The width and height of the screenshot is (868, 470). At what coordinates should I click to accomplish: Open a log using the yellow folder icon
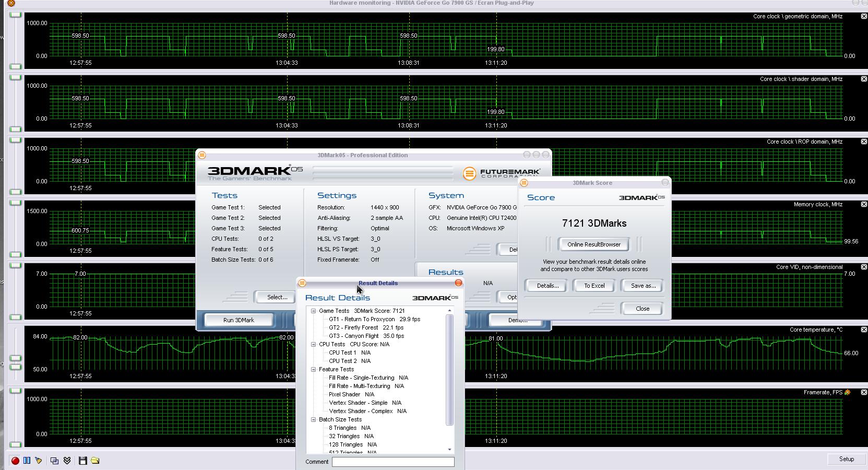click(x=95, y=461)
